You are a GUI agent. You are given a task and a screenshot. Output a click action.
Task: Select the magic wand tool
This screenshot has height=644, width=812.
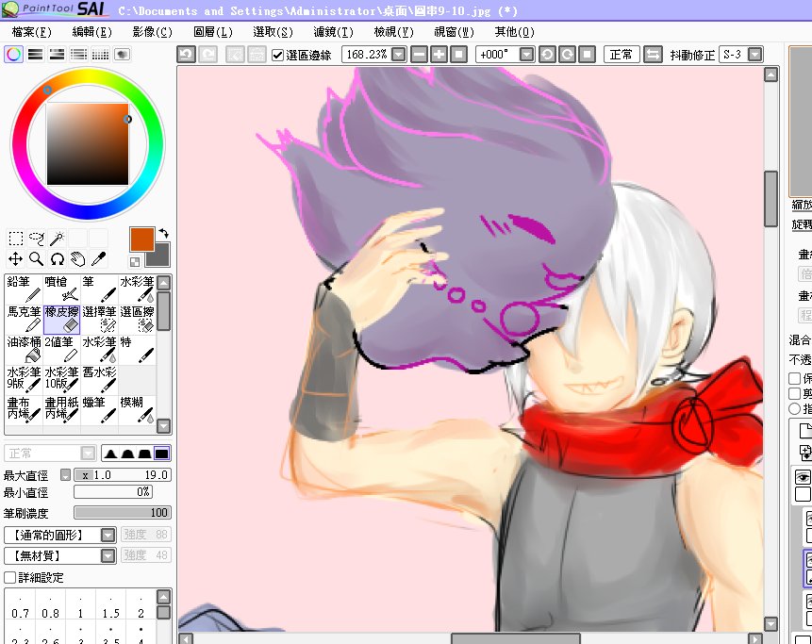(x=57, y=239)
